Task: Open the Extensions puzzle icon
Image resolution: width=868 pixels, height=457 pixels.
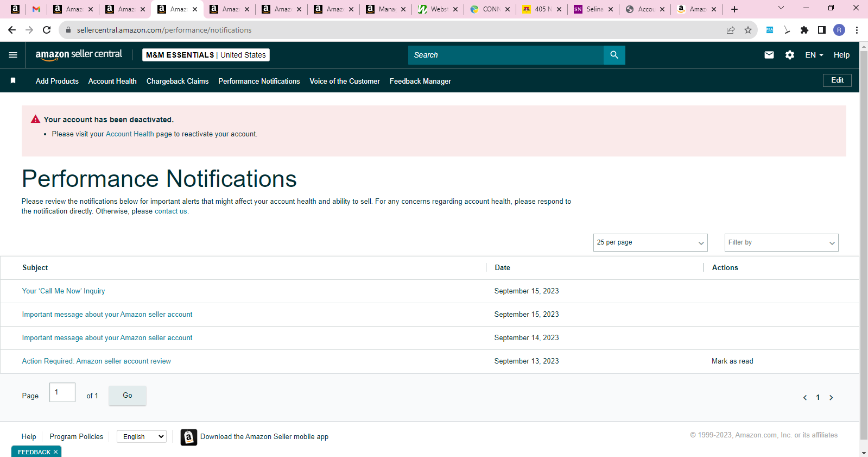Action: [x=804, y=30]
